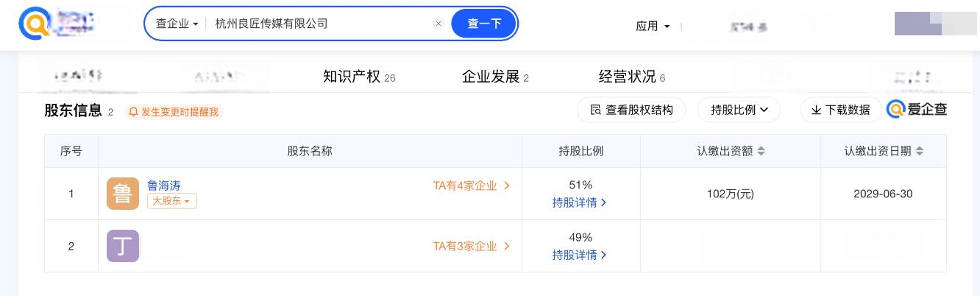Switch to the 企业发展 tab
This screenshot has height=296, width=980.
[495, 77]
